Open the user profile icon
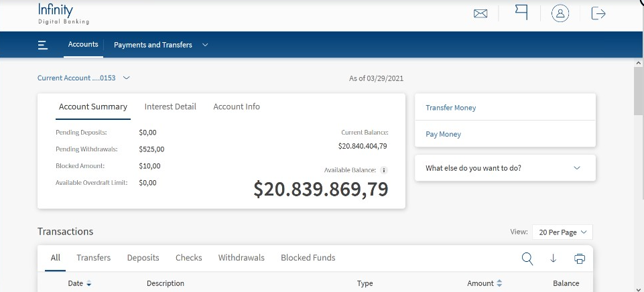This screenshot has height=292, width=644. coord(560,13)
